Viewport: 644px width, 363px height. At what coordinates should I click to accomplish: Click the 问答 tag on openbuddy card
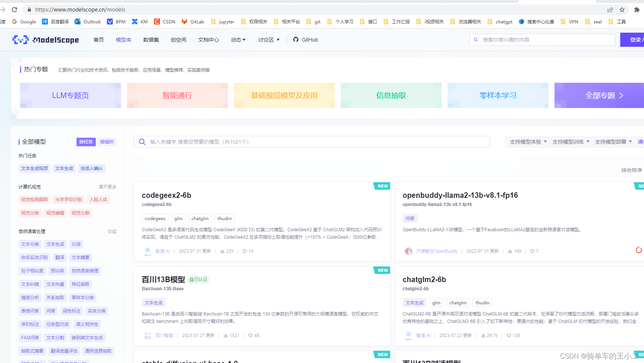[410, 219]
